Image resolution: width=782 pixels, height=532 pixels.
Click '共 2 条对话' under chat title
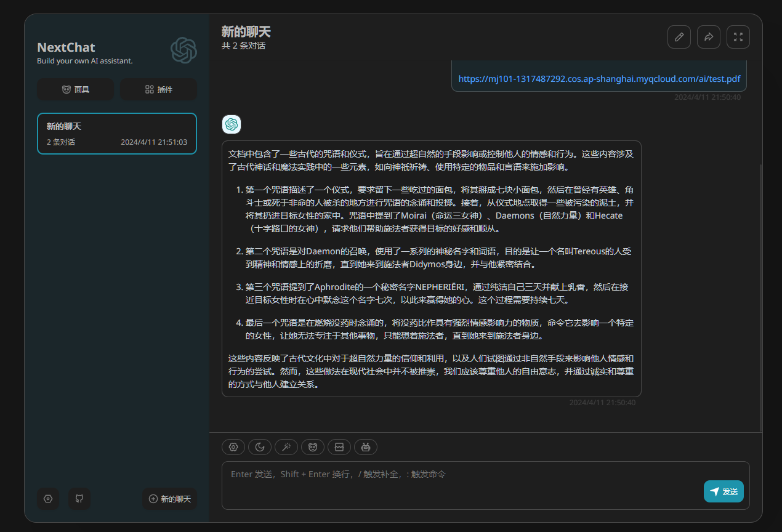coord(244,46)
